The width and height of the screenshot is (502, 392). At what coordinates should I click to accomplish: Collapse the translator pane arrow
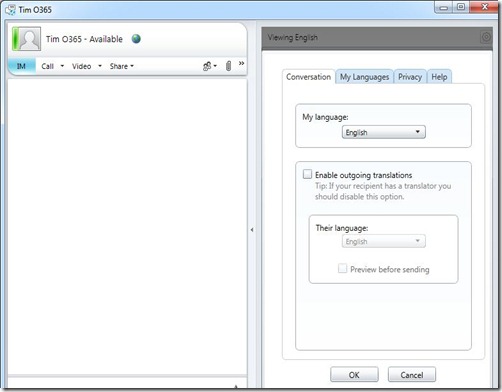252,230
